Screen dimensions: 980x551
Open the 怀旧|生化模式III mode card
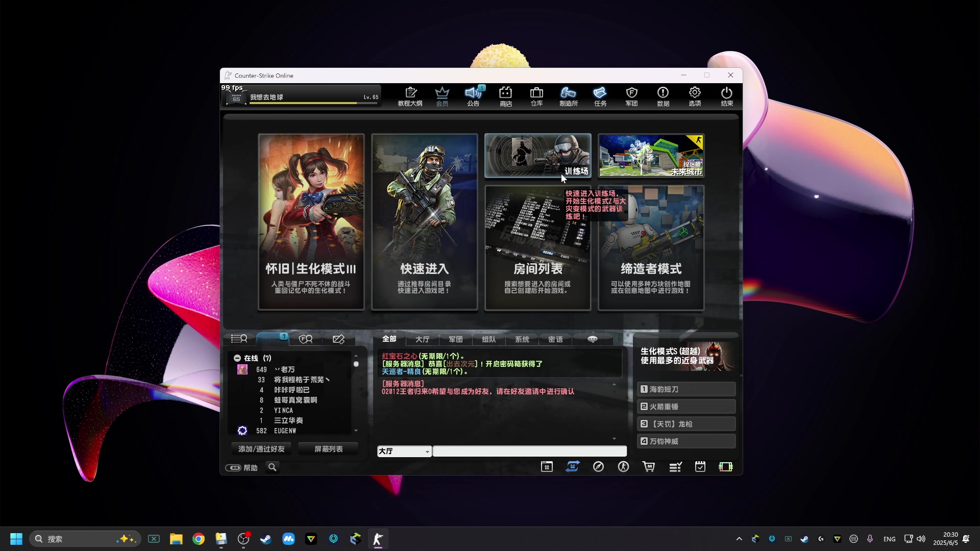[x=311, y=222]
